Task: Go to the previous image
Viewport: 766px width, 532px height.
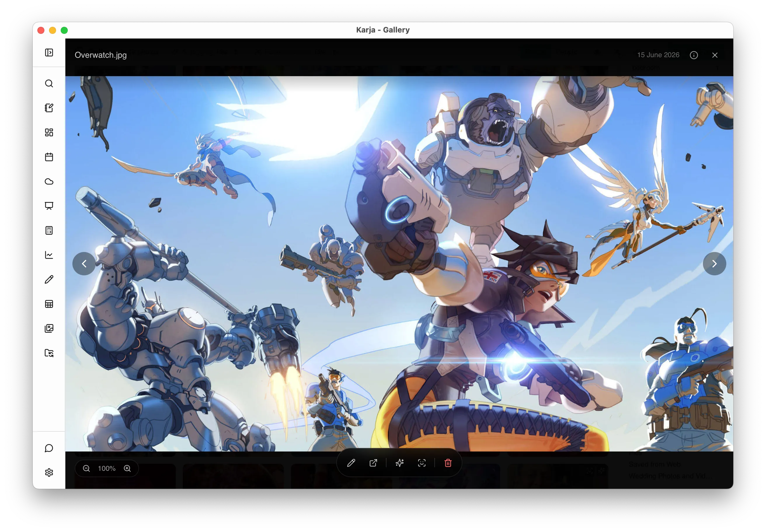Action: pos(84,264)
